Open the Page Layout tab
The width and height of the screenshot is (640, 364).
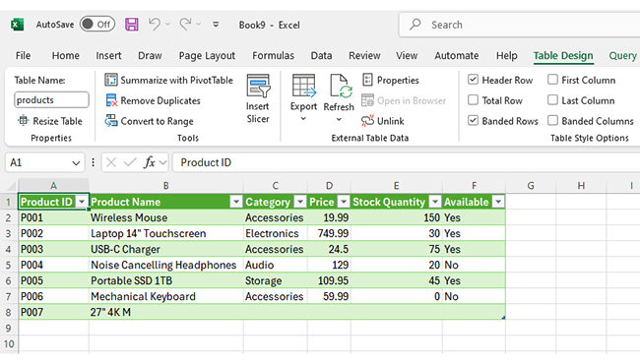[x=207, y=55]
